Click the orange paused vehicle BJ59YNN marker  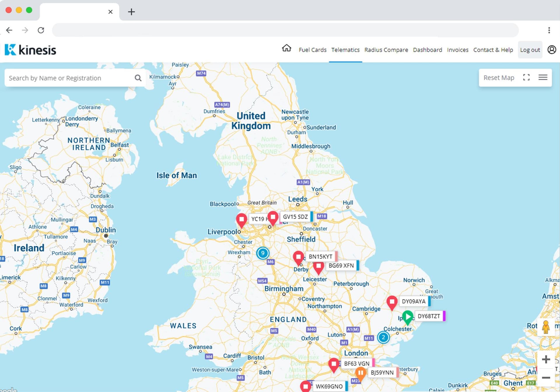pyautogui.click(x=360, y=373)
